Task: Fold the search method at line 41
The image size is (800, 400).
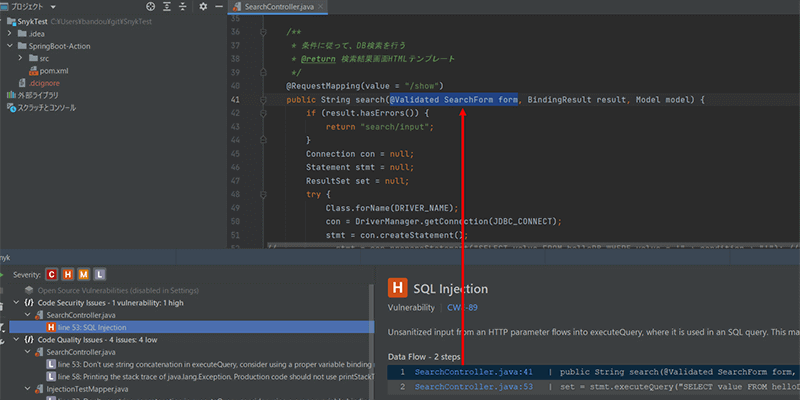Action: pyautogui.click(x=263, y=100)
